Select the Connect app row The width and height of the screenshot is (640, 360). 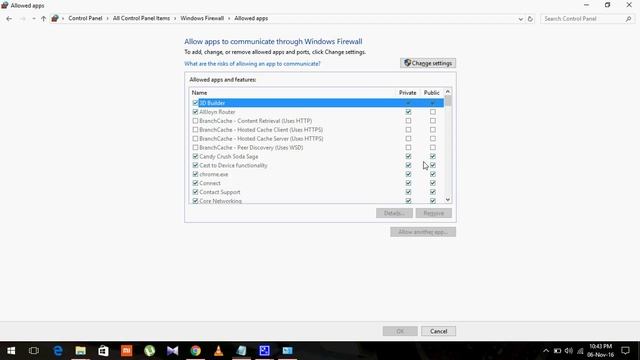(x=317, y=183)
